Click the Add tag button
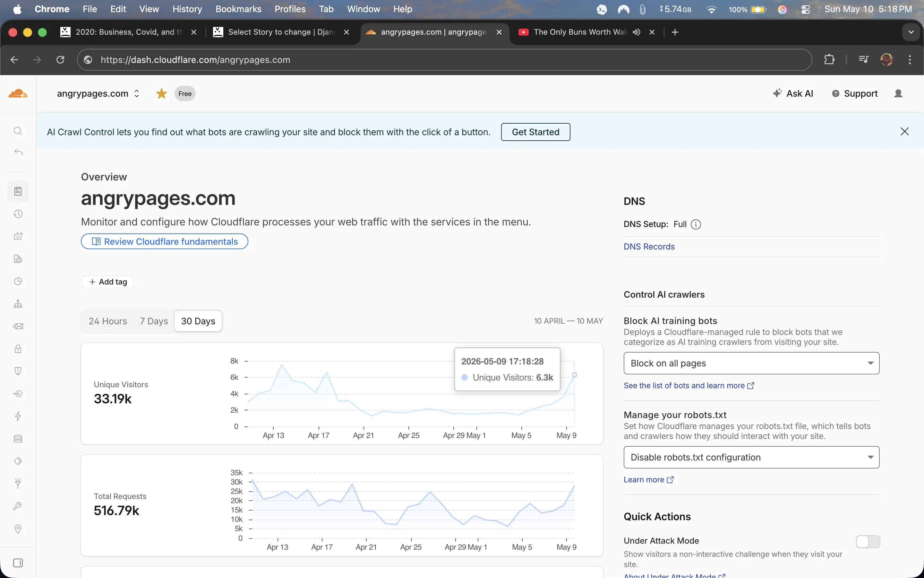924x578 pixels. pos(108,282)
